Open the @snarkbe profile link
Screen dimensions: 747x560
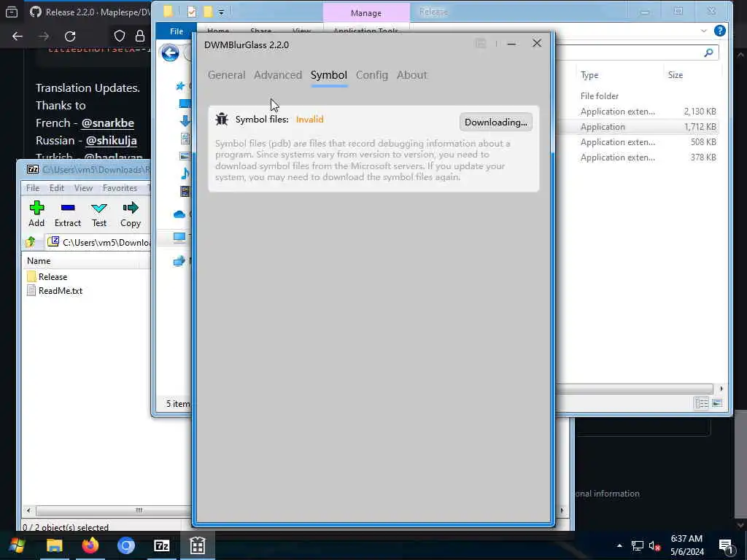click(x=108, y=122)
